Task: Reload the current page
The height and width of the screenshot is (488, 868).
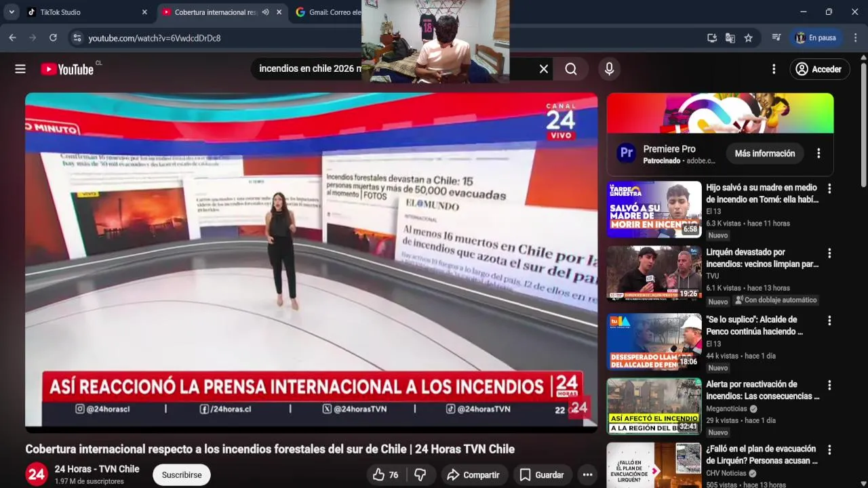Action: point(53,38)
